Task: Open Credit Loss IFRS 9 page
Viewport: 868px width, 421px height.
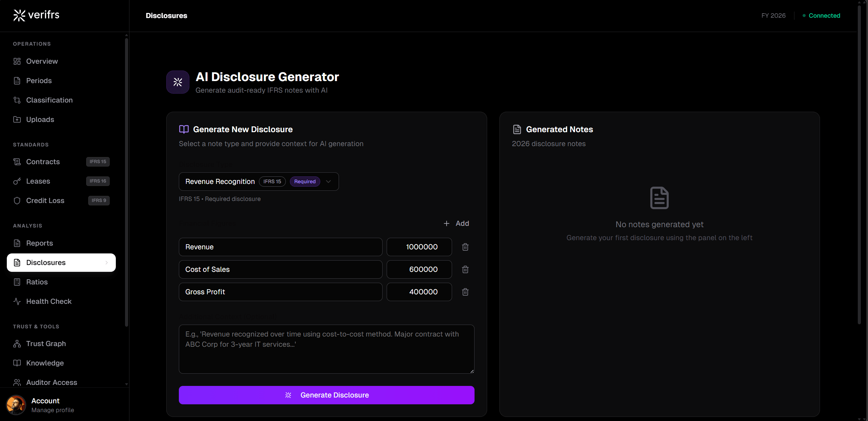Action: click(x=45, y=201)
